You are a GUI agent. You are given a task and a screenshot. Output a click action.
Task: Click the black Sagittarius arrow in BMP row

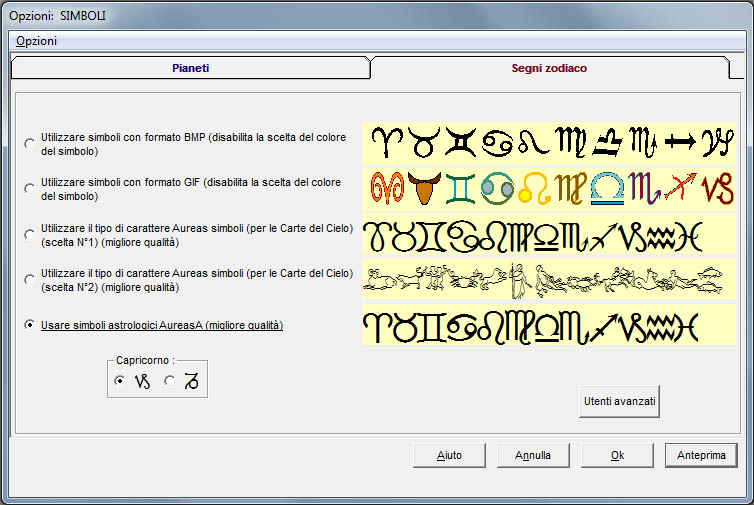[x=680, y=142]
